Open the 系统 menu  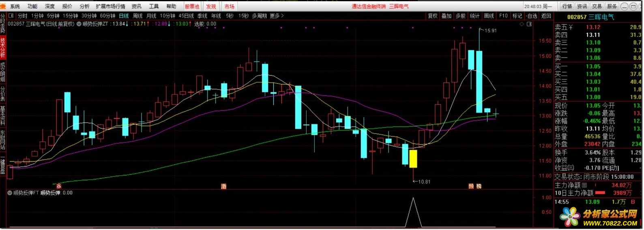point(15,6)
